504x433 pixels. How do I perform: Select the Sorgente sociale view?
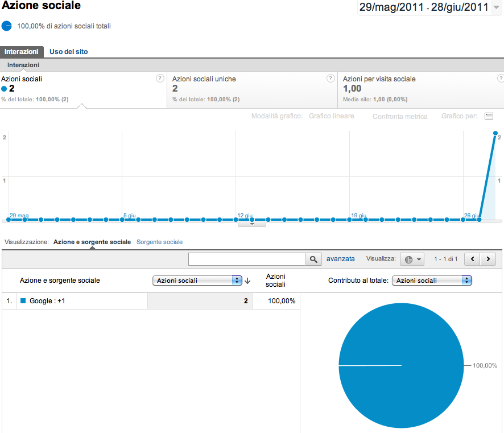pyautogui.click(x=159, y=242)
